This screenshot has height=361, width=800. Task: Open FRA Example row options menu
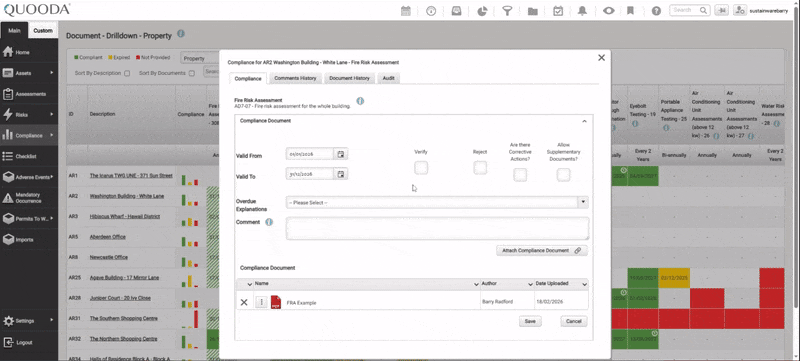click(x=261, y=302)
